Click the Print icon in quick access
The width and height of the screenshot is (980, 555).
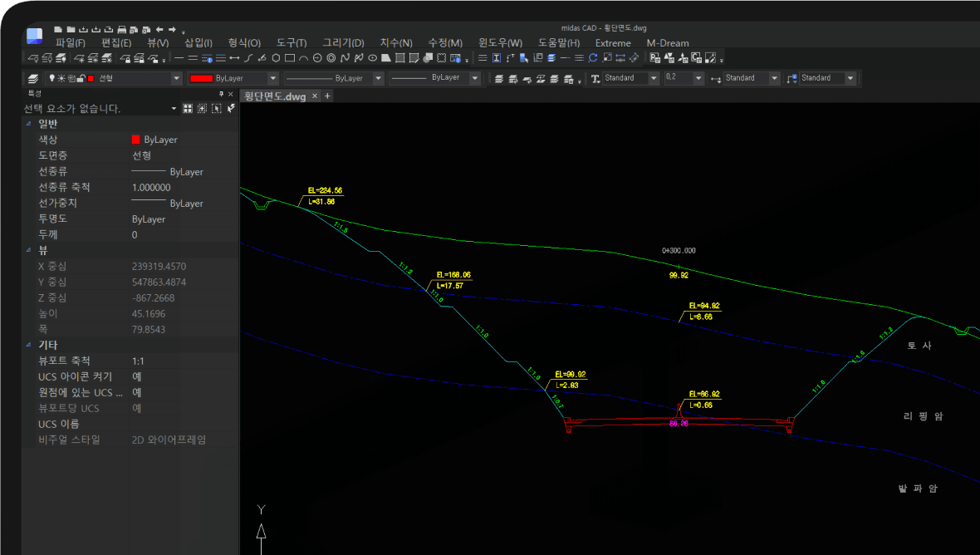point(121,29)
